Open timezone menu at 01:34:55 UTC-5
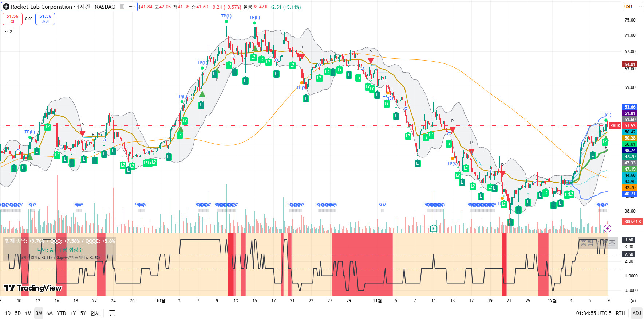Viewport: 644px width, 319px height. [594, 313]
